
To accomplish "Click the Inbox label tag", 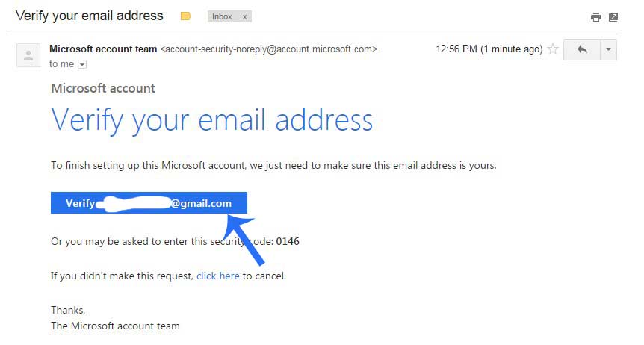I will click(222, 16).
